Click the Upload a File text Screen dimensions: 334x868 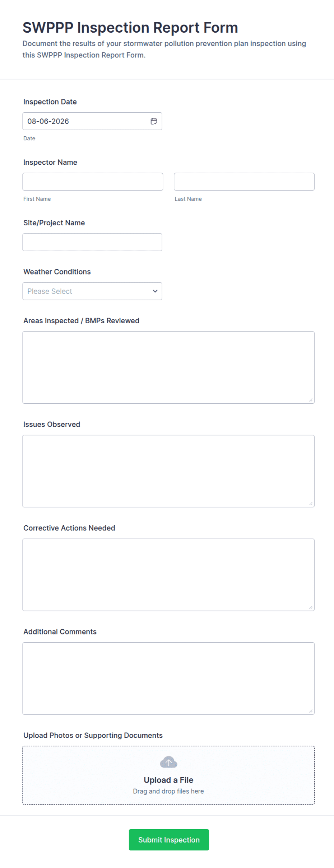coord(168,780)
